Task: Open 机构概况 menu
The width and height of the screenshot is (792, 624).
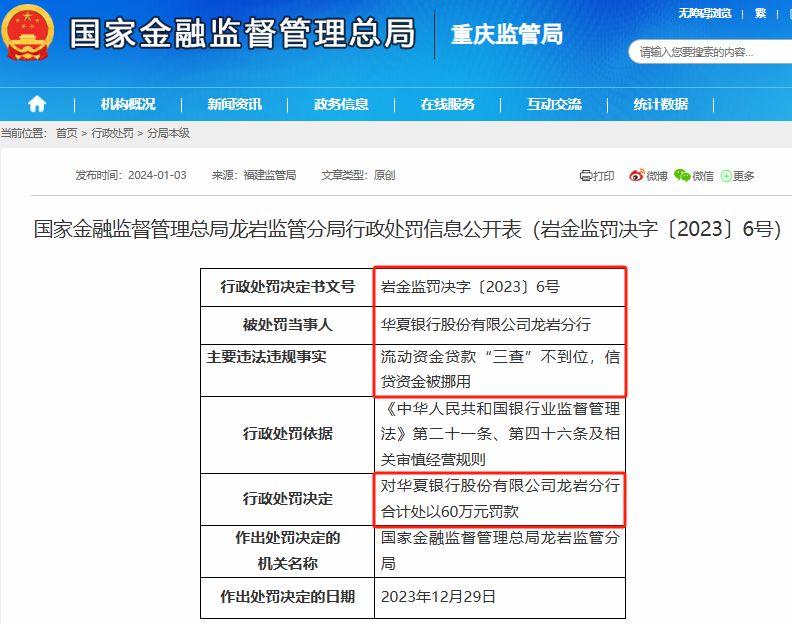Action: click(128, 104)
